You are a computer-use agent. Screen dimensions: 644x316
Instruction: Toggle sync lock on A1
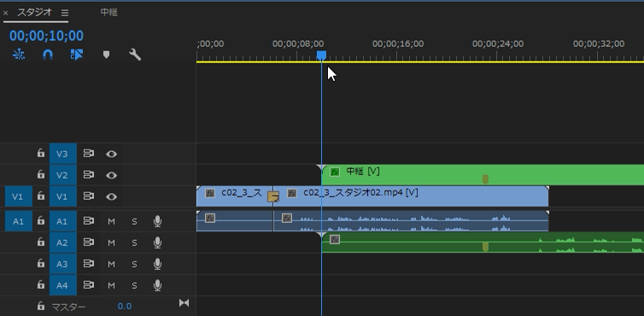pyautogui.click(x=89, y=221)
